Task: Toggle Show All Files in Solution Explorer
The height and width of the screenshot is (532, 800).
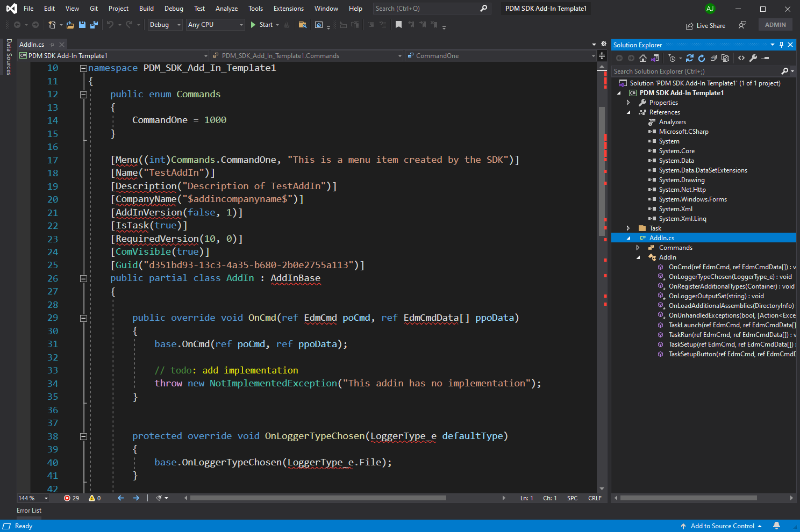Action: point(725,58)
